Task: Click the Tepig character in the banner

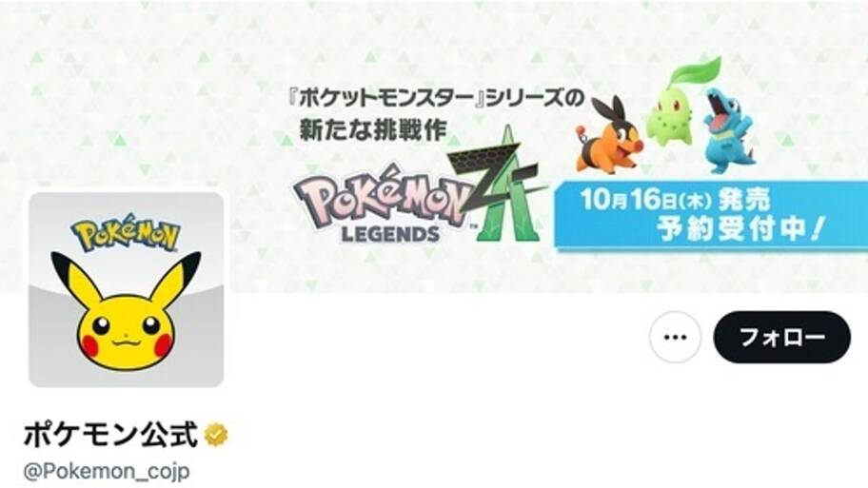Action: click(x=609, y=134)
